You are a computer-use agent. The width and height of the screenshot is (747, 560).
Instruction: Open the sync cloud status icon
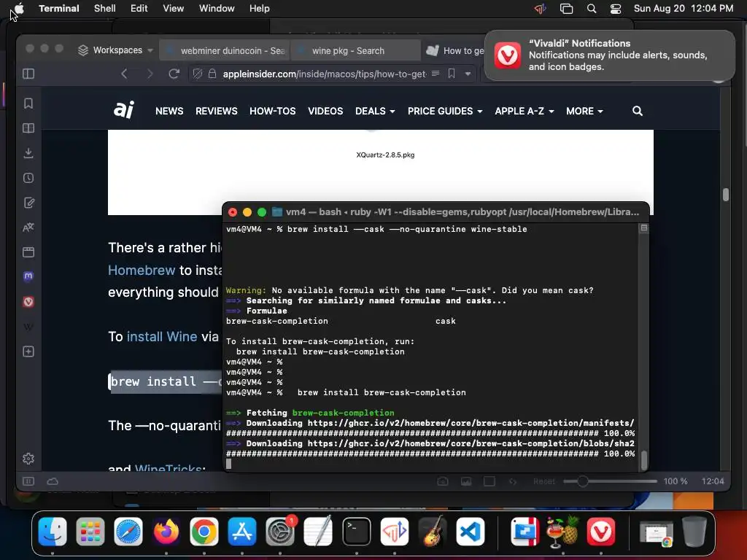(x=53, y=481)
